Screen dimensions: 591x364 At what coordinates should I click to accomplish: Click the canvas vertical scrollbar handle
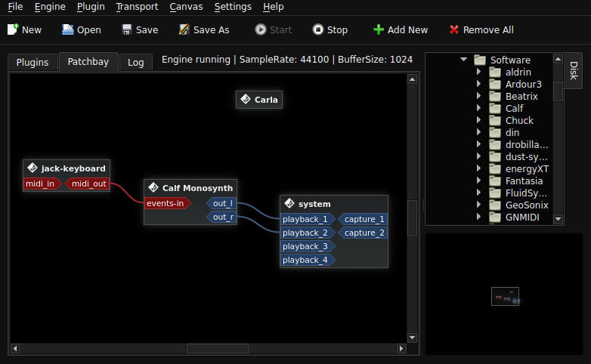412,217
